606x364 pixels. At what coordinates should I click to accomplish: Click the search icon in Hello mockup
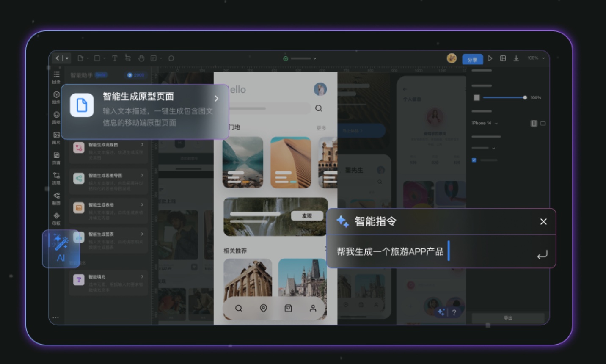click(x=319, y=108)
